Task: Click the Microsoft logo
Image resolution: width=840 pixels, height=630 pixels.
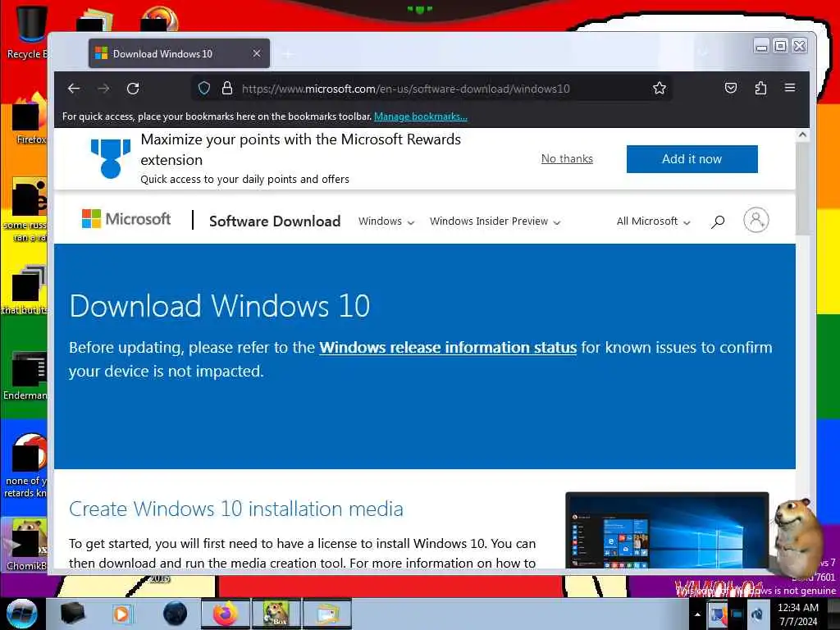Action: coord(126,219)
